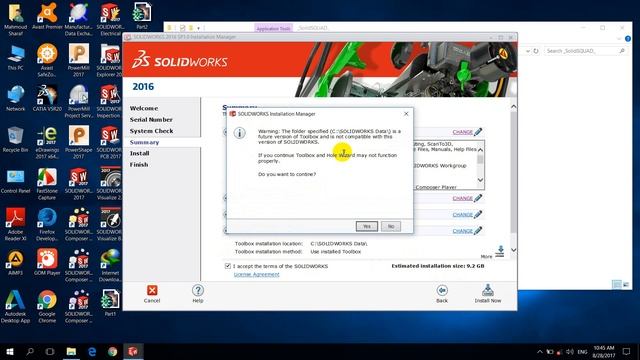Open the Avast Premier desktop icon

point(47,16)
